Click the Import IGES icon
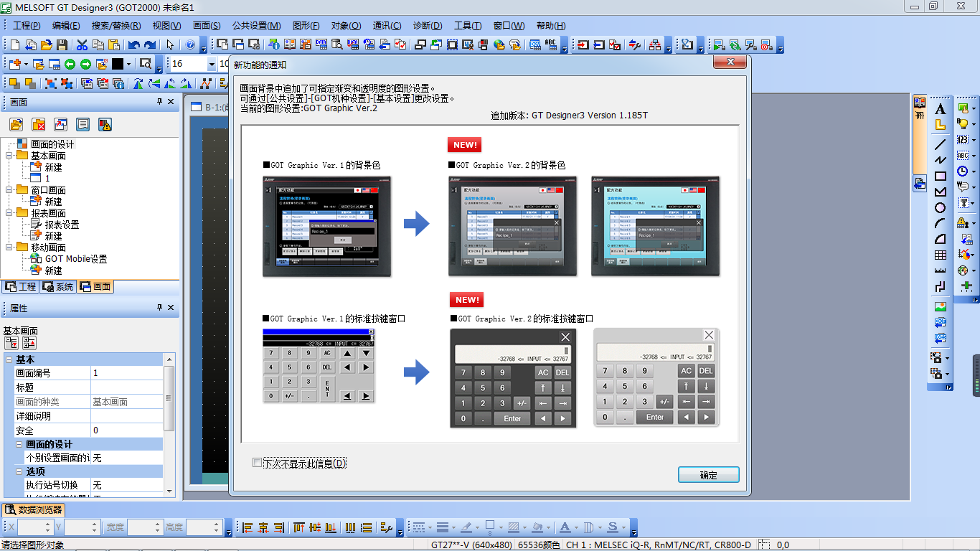The image size is (980, 551). click(x=941, y=338)
